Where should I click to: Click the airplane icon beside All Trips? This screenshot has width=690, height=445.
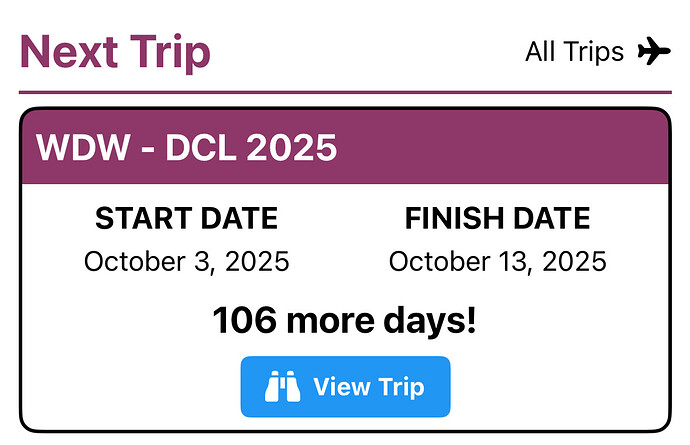[x=654, y=51]
